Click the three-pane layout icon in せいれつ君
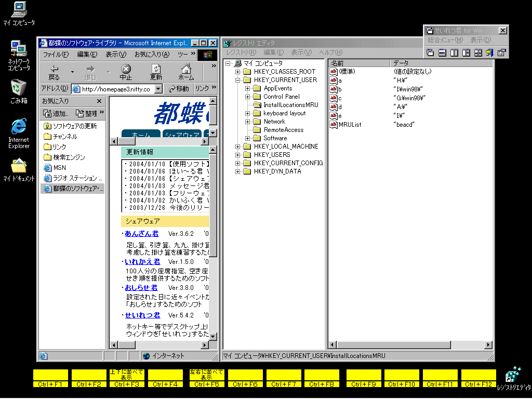Screen dimensions: 532x399 [x=466, y=52]
